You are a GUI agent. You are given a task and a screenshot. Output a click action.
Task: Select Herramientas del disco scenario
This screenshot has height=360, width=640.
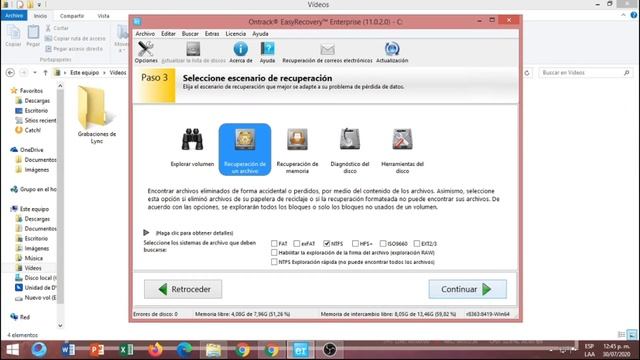[x=402, y=150]
